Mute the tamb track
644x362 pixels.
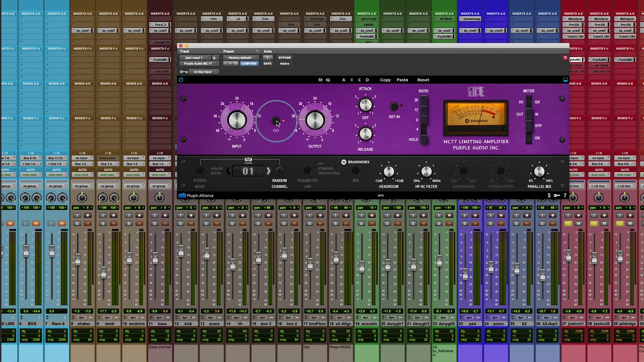pyautogui.click(x=113, y=223)
